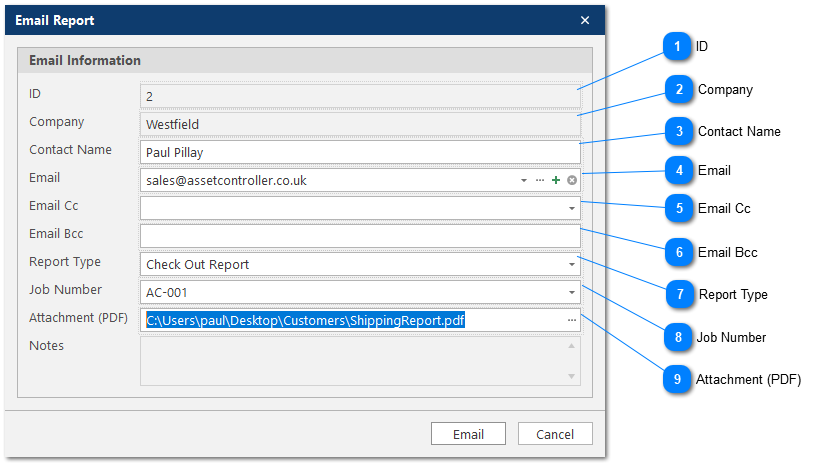Expand the Email Cc dropdown
The width and height of the screenshot is (817, 466).
click(x=572, y=209)
